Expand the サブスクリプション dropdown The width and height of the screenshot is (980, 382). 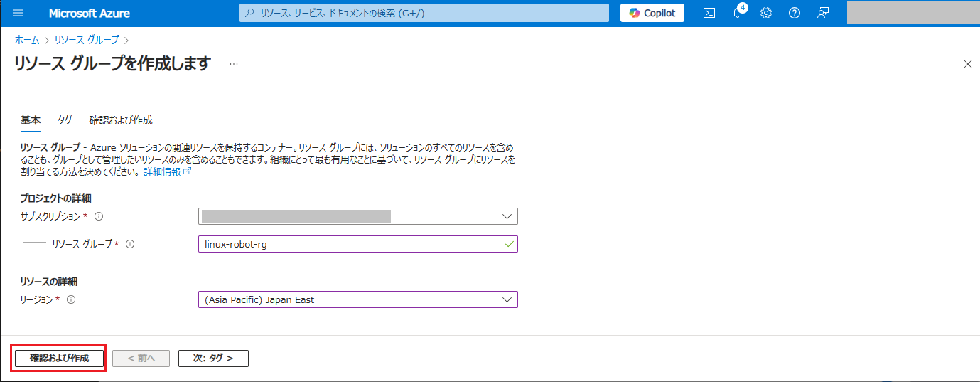point(358,216)
